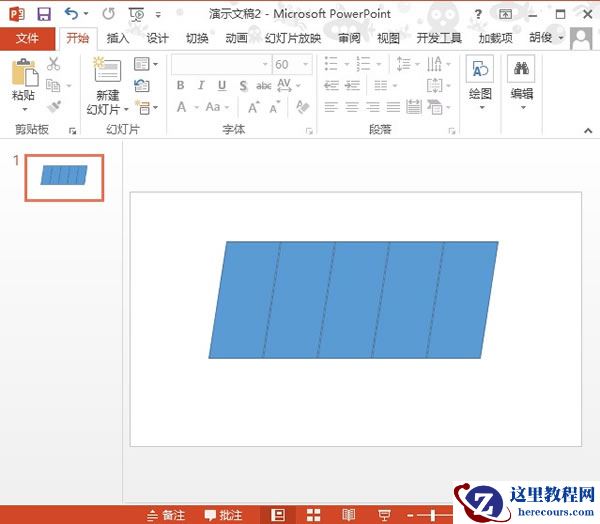The width and height of the screenshot is (600, 524).
Task: Open the Developer (开发工具) tab
Action: click(x=439, y=38)
